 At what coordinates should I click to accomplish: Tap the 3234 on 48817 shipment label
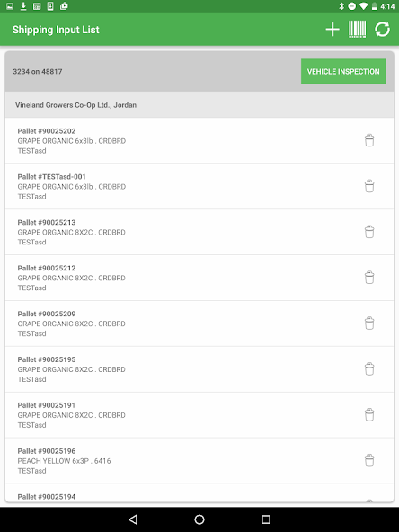click(x=38, y=72)
